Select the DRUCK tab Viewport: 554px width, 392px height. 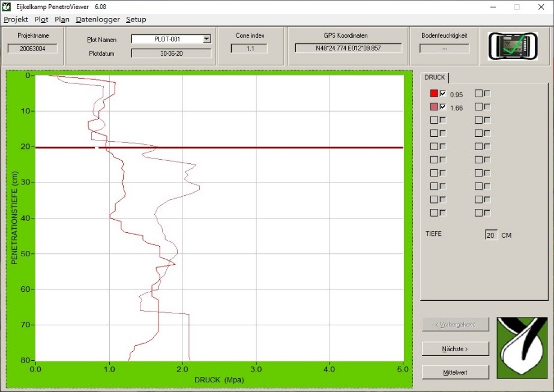(x=435, y=77)
